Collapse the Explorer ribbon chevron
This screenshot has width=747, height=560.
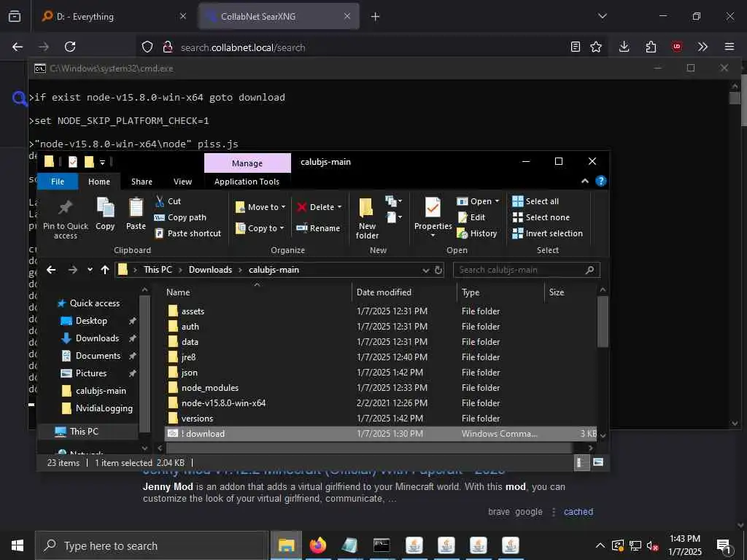click(x=585, y=181)
